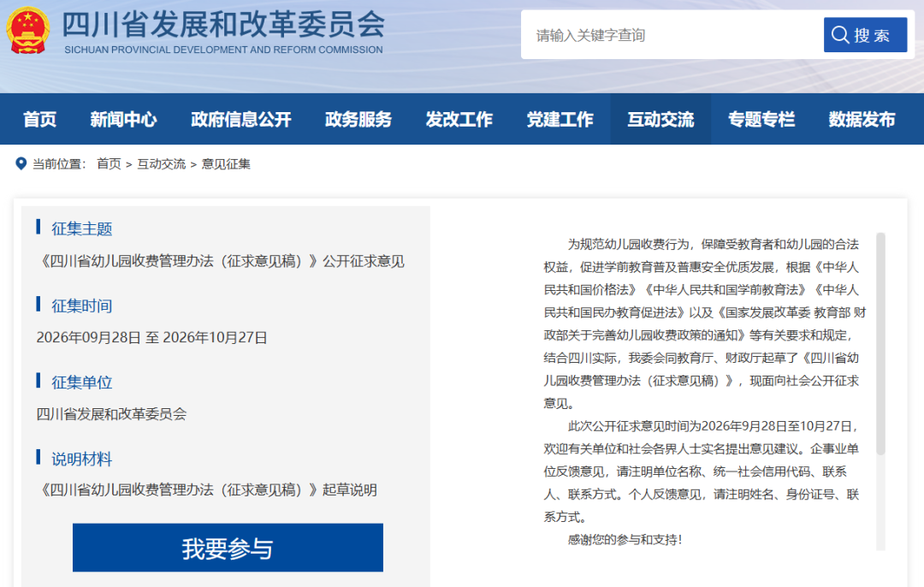Screen dimensions: 924x587
Task: Click the 搜索 search button
Action: click(x=865, y=35)
